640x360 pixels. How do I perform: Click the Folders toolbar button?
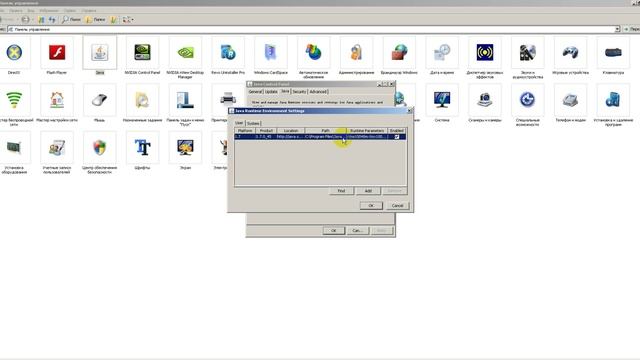(x=95, y=19)
